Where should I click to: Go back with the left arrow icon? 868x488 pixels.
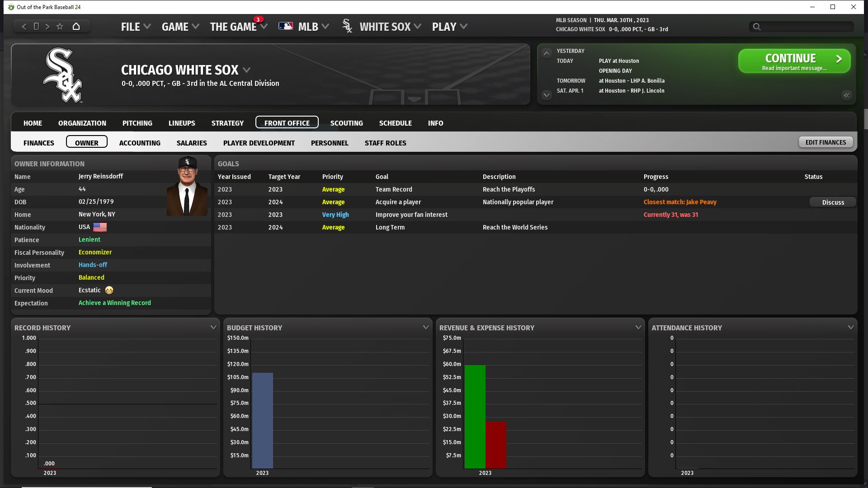[x=24, y=26]
